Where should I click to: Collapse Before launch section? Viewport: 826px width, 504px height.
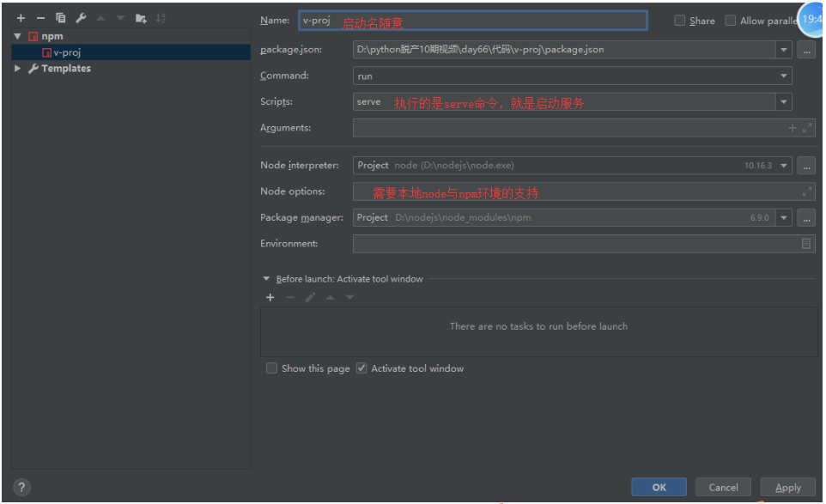tap(266, 278)
